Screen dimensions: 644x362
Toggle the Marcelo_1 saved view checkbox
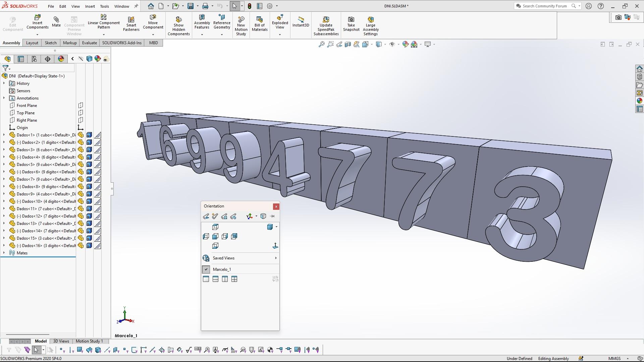point(206,269)
